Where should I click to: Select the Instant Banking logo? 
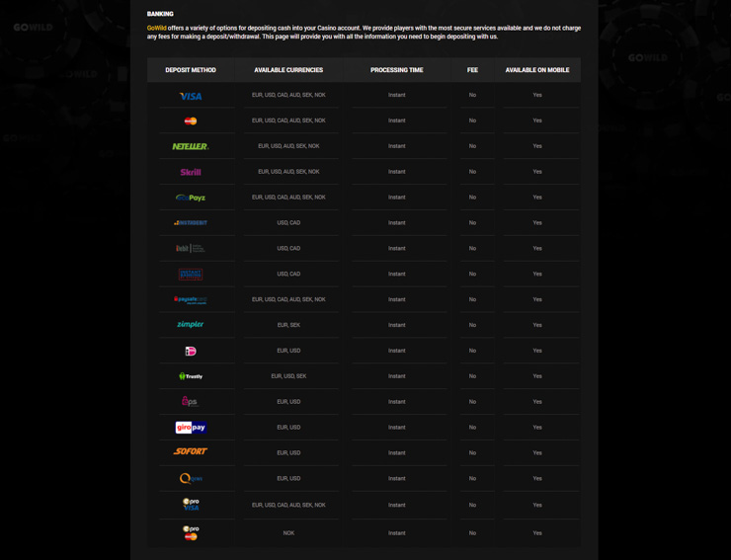tap(191, 275)
